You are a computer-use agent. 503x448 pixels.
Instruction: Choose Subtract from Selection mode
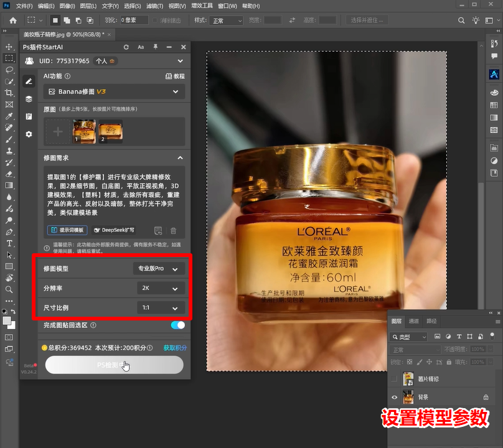(x=78, y=21)
